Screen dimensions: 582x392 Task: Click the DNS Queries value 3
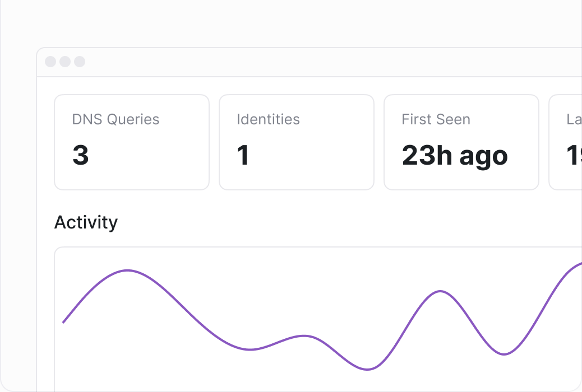coord(81,155)
